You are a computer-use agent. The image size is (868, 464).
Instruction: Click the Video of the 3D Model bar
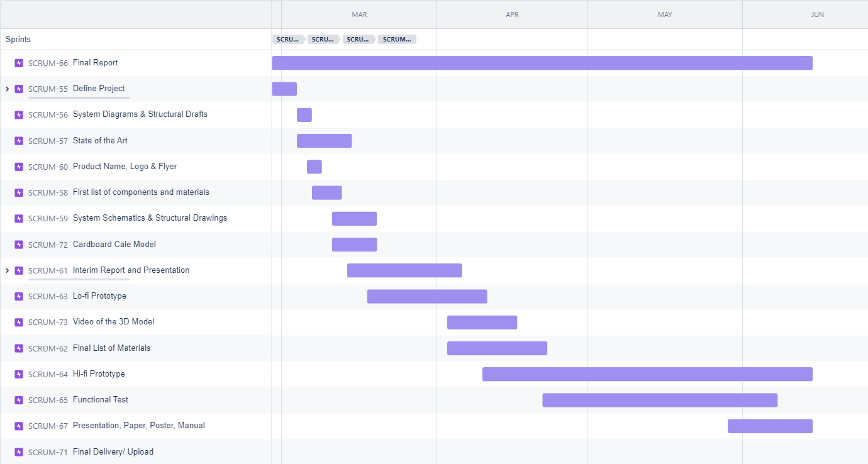[x=482, y=323]
